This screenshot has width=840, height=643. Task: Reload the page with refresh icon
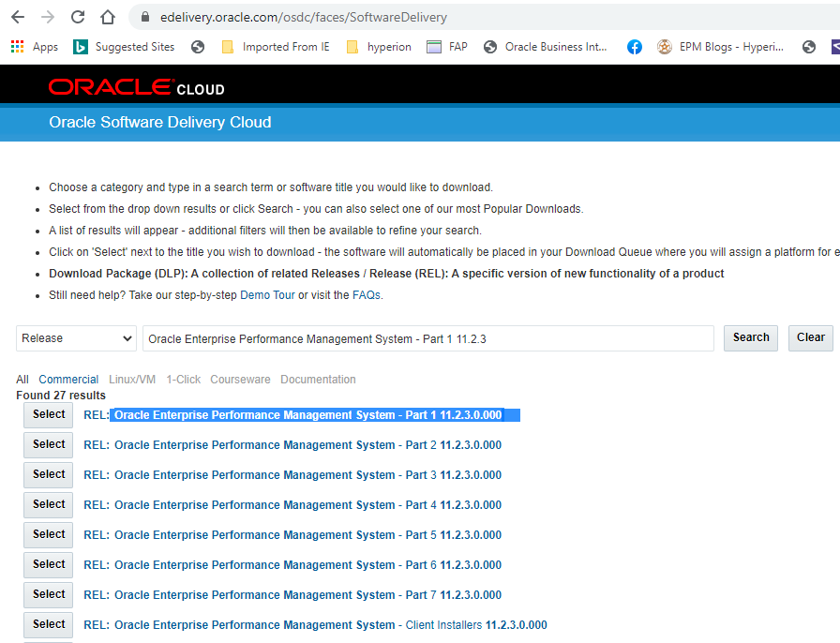tap(78, 17)
